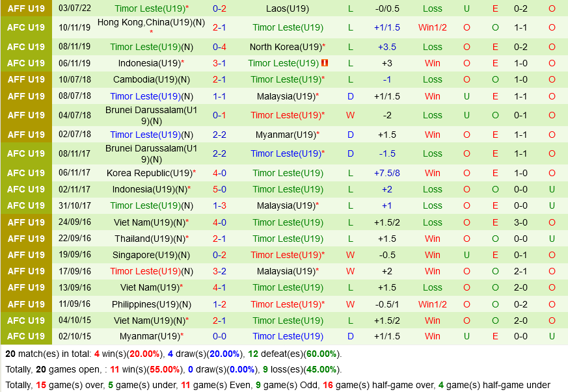Screen dimensions: 568x392
Task: Click score 3-2 on the 17/09/16 match
Action: coord(219,272)
